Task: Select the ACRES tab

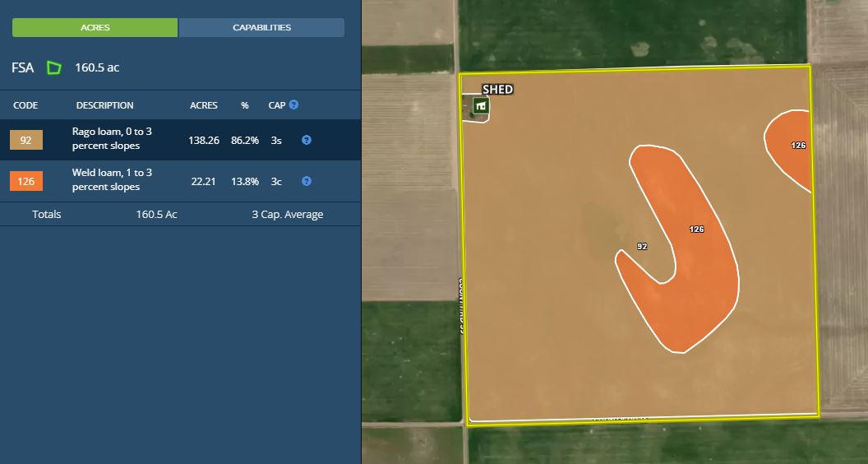Action: (x=95, y=28)
